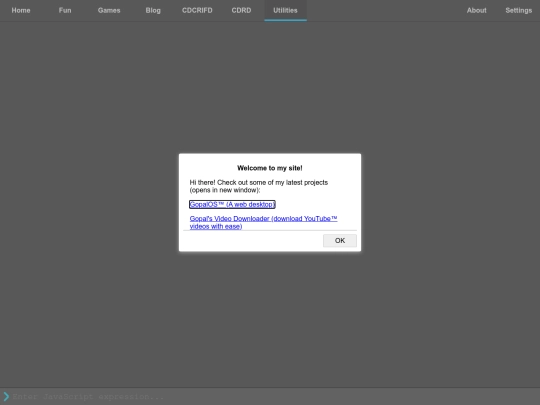Viewport: 540px width, 405px height.
Task: Dismiss the welcome dialog with OK
Action: point(340,240)
